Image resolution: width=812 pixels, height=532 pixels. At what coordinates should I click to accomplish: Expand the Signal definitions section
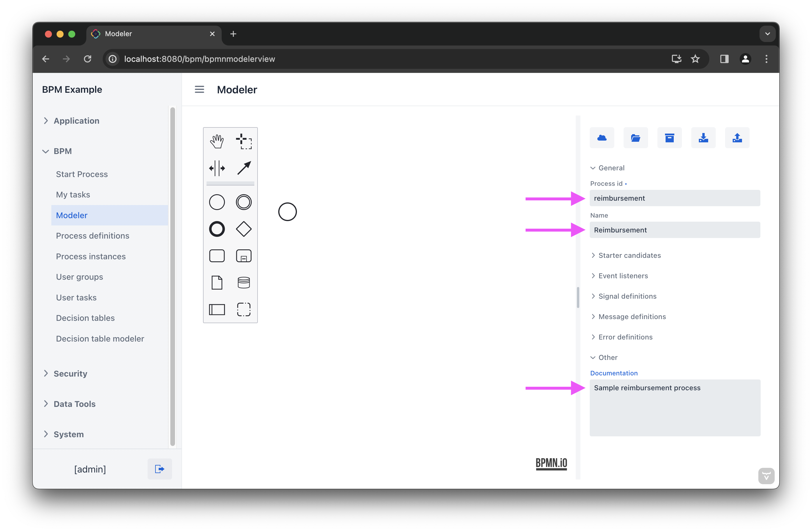(627, 296)
